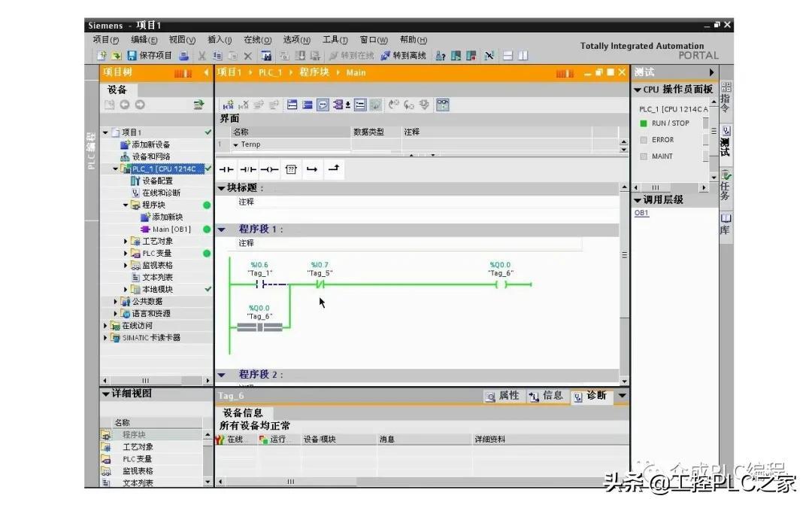Click the MAINT indicator box
This screenshot has height=508, width=812.
pos(643,156)
